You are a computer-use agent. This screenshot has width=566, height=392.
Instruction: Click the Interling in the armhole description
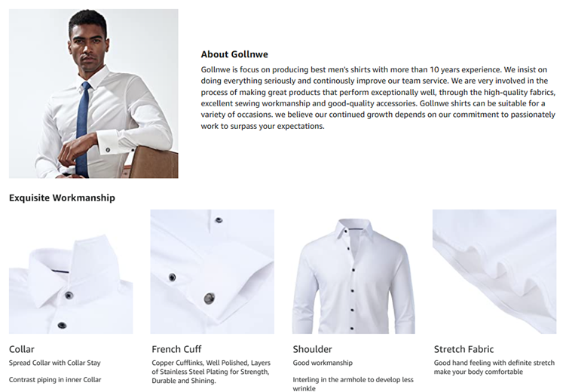353,384
